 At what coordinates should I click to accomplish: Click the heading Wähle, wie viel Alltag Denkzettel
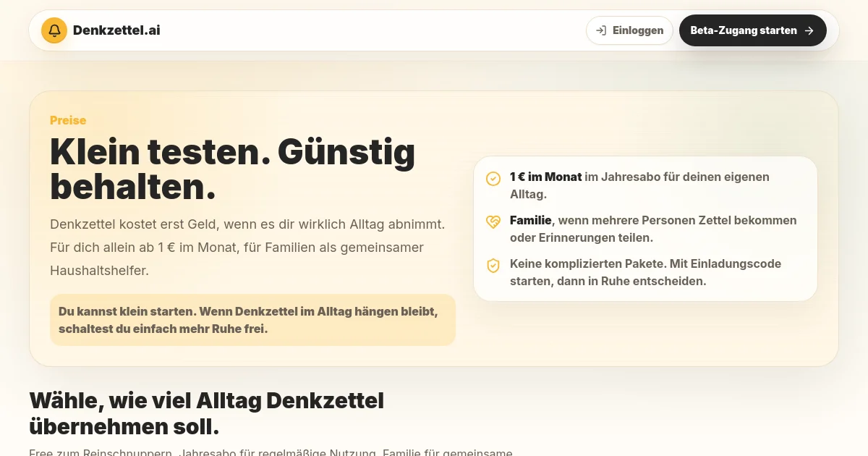click(x=207, y=413)
